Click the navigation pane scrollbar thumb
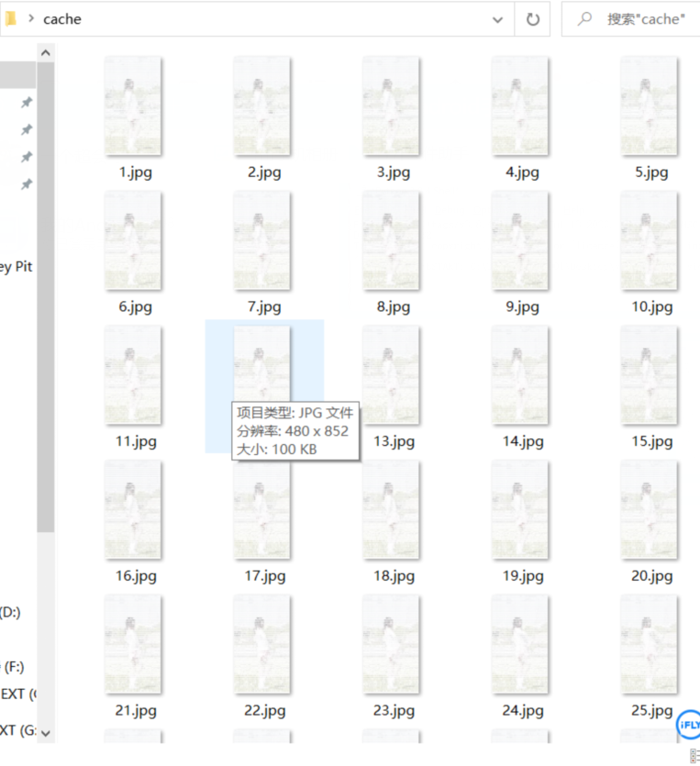This screenshot has height=766, width=700. tap(46, 297)
